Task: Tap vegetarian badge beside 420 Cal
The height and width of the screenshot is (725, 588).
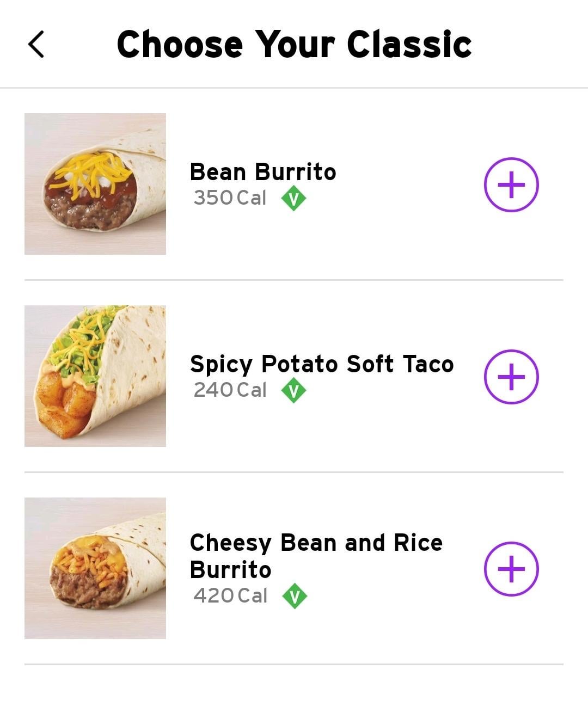Action: (x=295, y=596)
